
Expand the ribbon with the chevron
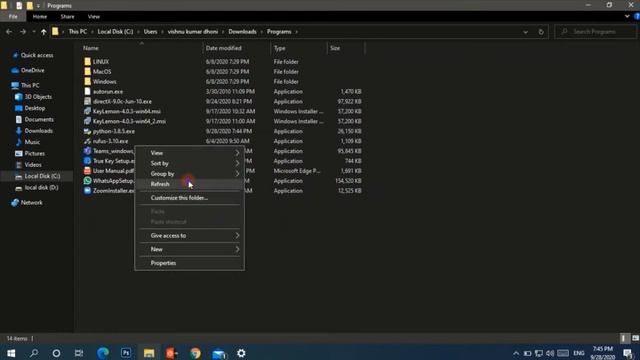click(627, 17)
